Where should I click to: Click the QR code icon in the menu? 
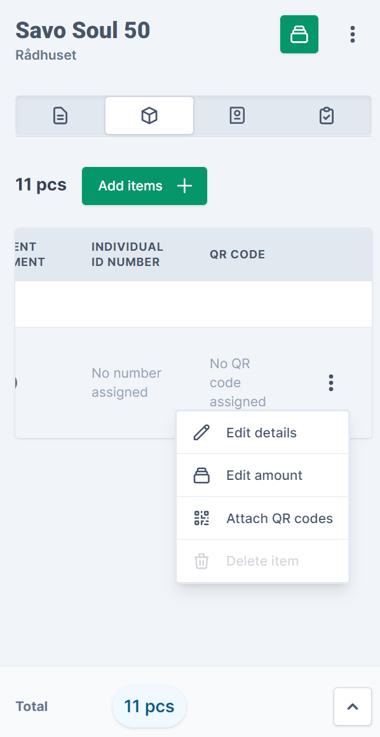(202, 518)
